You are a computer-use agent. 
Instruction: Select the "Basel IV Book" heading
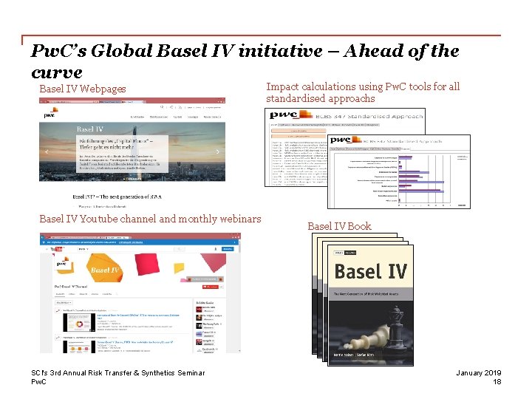tap(339, 226)
